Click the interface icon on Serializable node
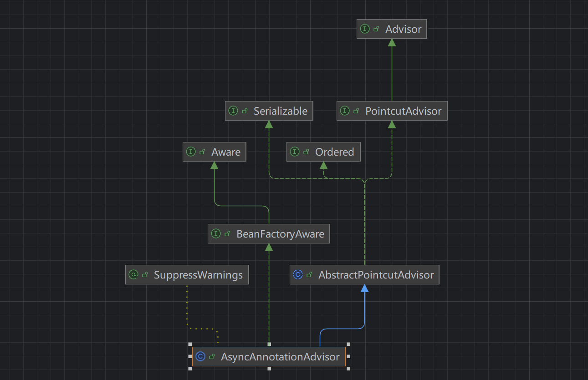This screenshot has height=380, width=588. click(x=233, y=111)
